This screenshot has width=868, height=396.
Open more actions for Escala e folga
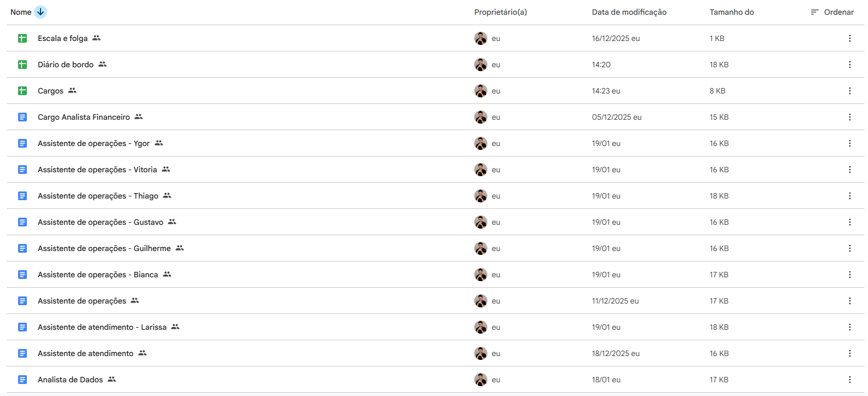tap(849, 38)
